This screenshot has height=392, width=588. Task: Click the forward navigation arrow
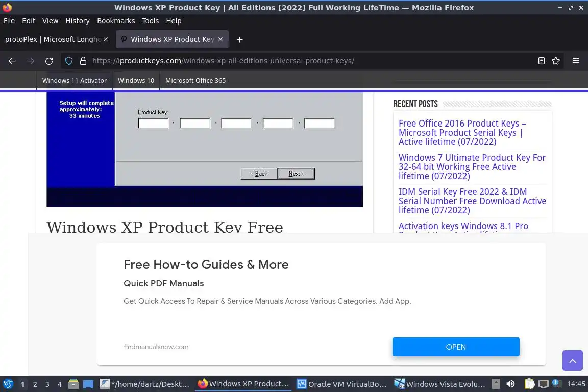(x=31, y=61)
